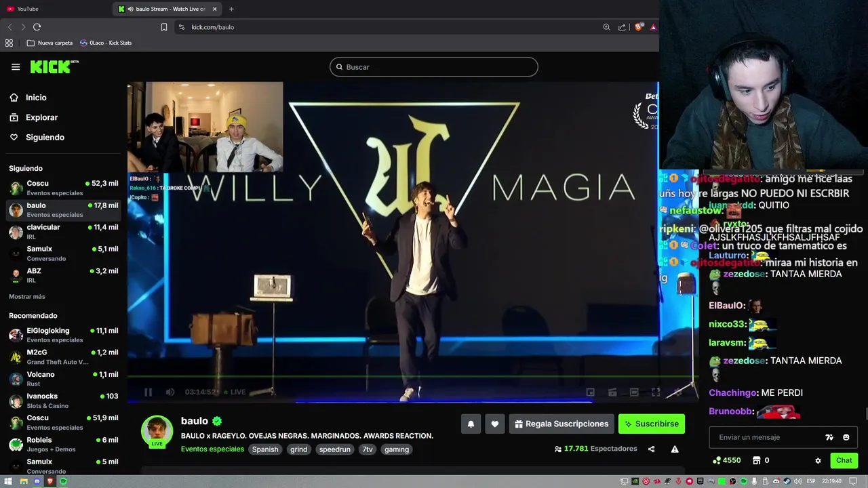868x488 pixels.
Task: Open Nueva carpeta bookmarks folder
Action: tap(50, 43)
